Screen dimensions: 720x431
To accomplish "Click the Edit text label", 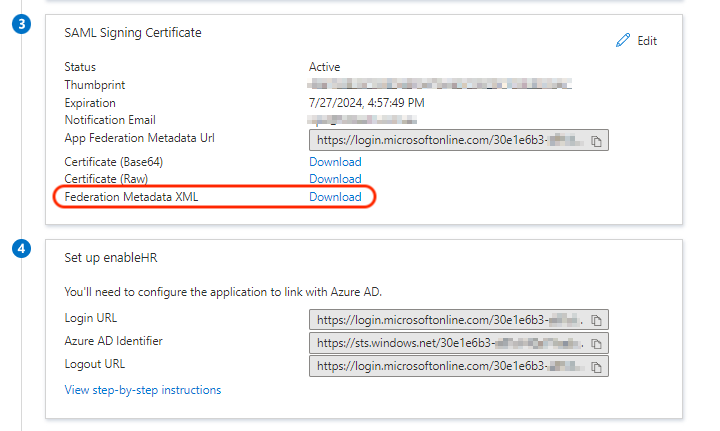I will [x=647, y=41].
